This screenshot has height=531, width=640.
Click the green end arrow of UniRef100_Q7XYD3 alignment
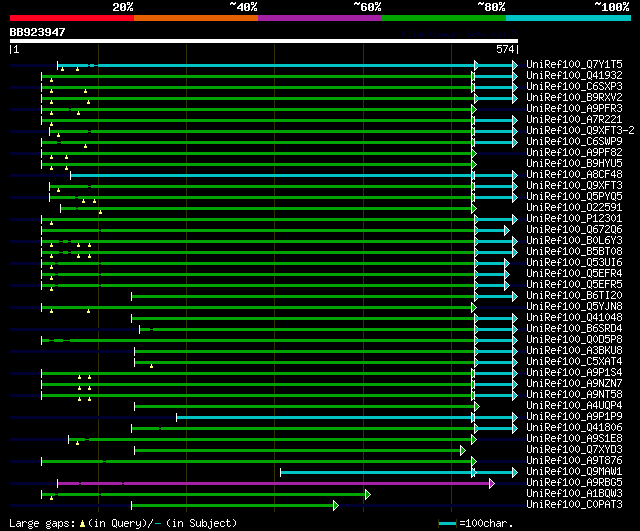463,451
